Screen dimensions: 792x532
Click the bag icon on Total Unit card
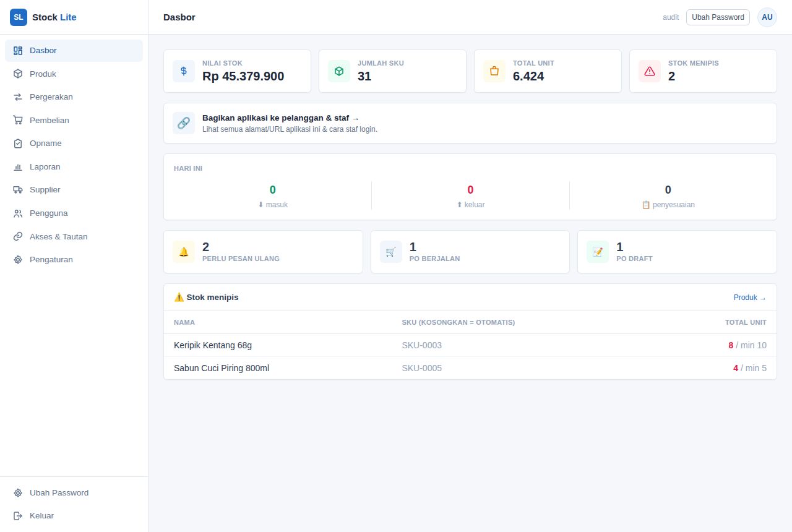coord(494,71)
